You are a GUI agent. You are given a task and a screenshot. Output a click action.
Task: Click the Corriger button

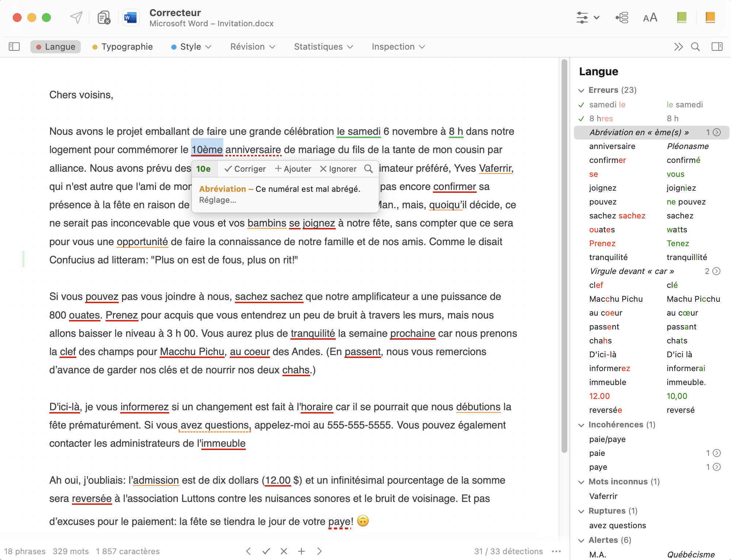pos(245,169)
